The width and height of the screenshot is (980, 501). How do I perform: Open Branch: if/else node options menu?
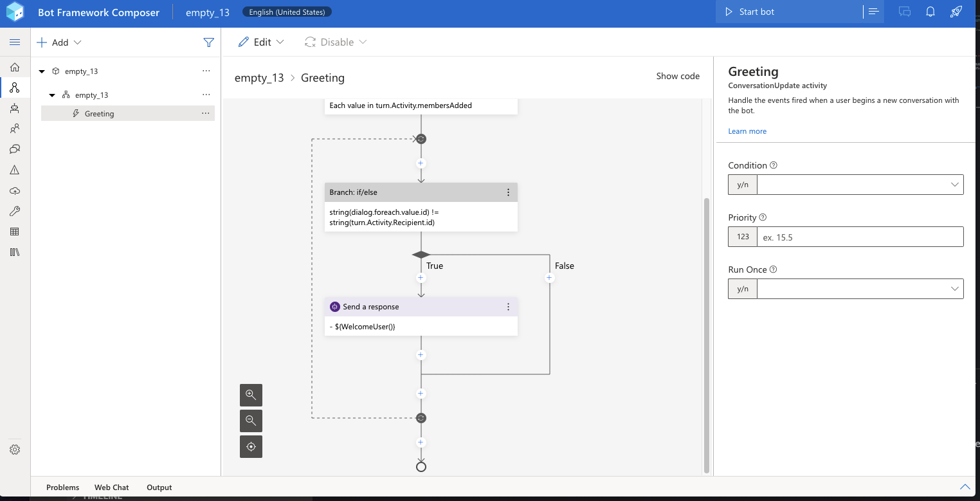coord(508,192)
